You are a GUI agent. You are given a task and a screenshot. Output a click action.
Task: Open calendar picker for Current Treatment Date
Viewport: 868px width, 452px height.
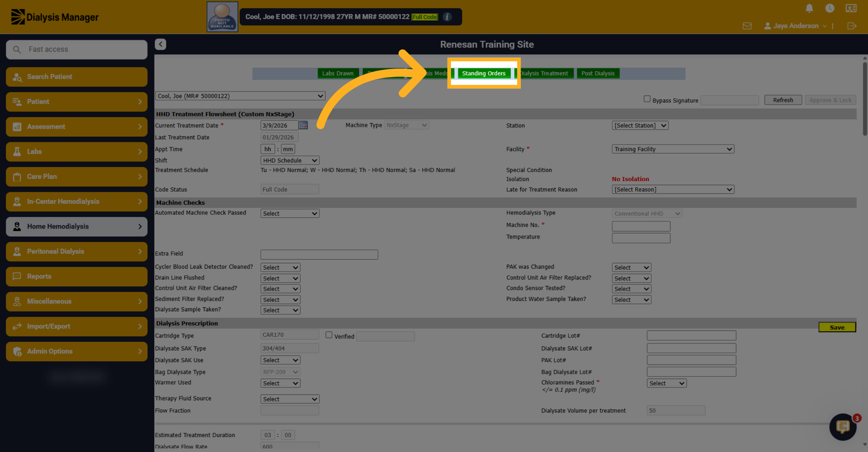(303, 125)
